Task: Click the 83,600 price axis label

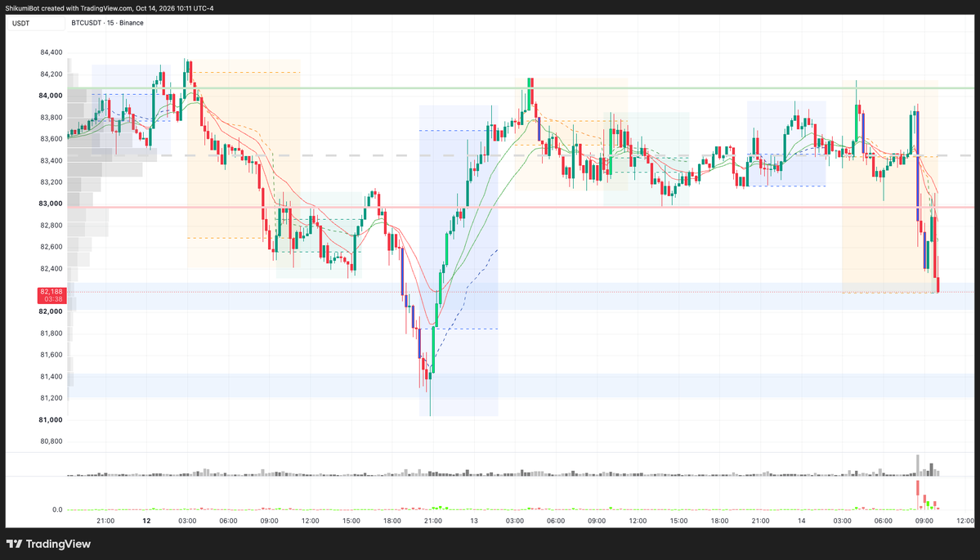Action: [51, 139]
